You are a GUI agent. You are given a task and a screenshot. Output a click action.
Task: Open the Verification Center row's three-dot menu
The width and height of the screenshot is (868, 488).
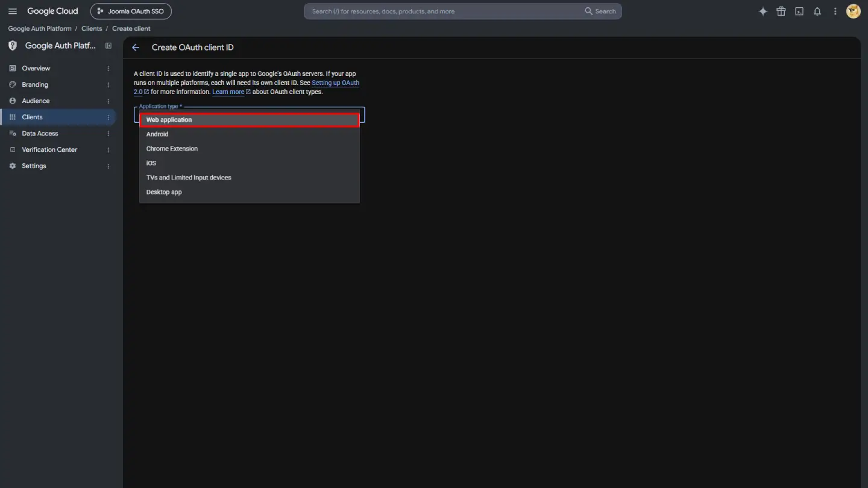[108, 150]
